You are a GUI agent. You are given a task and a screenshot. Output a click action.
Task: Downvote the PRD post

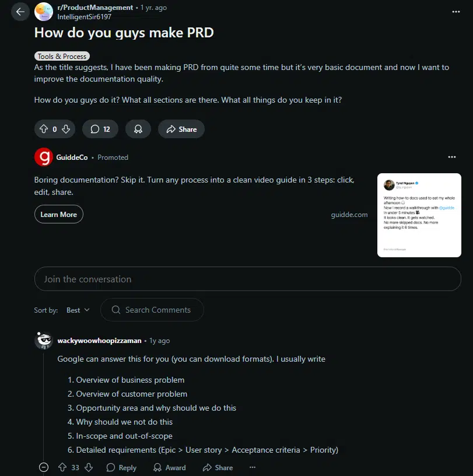click(66, 129)
